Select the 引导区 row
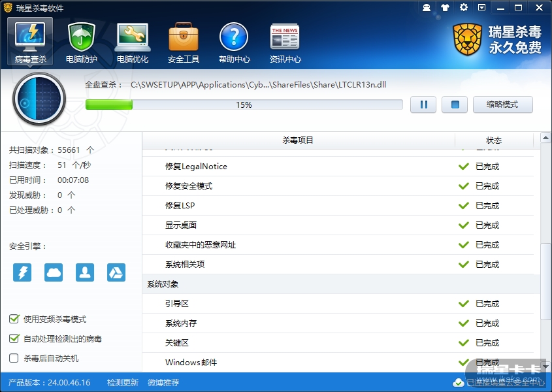 click(338, 304)
